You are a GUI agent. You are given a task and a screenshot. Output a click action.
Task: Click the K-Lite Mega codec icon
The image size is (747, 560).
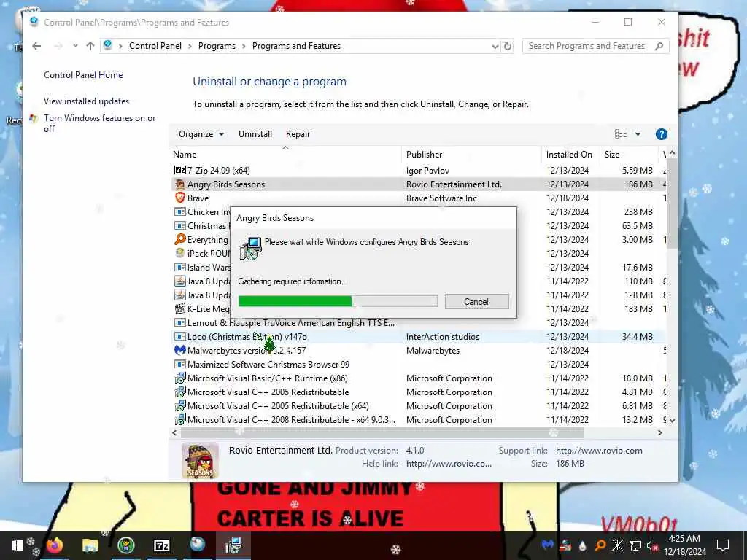click(179, 308)
